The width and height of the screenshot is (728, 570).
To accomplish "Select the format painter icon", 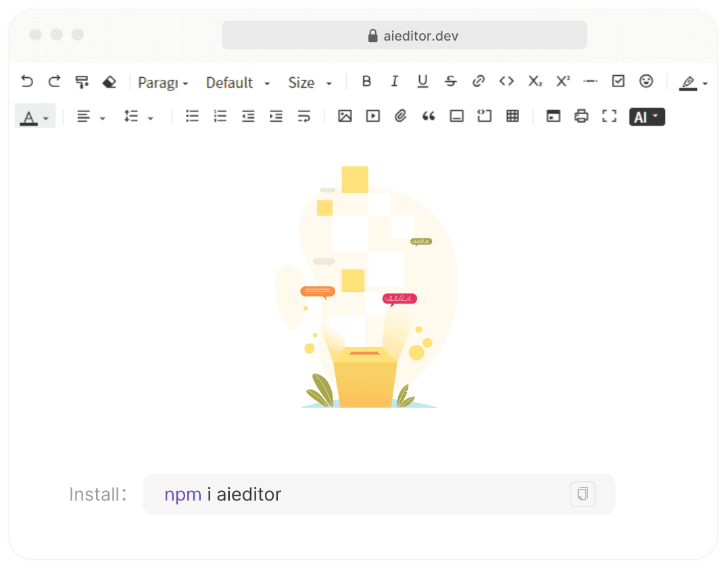I will point(82,82).
